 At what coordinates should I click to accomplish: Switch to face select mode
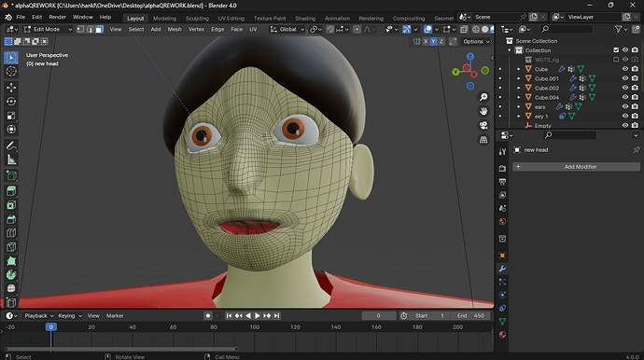pyautogui.click(x=99, y=29)
